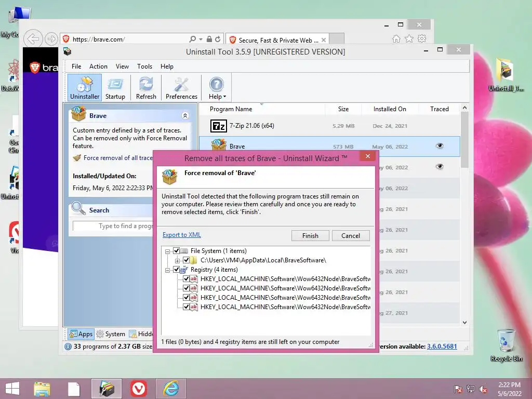Open the Startup toolbar tool
The image size is (532, 399).
(115, 88)
